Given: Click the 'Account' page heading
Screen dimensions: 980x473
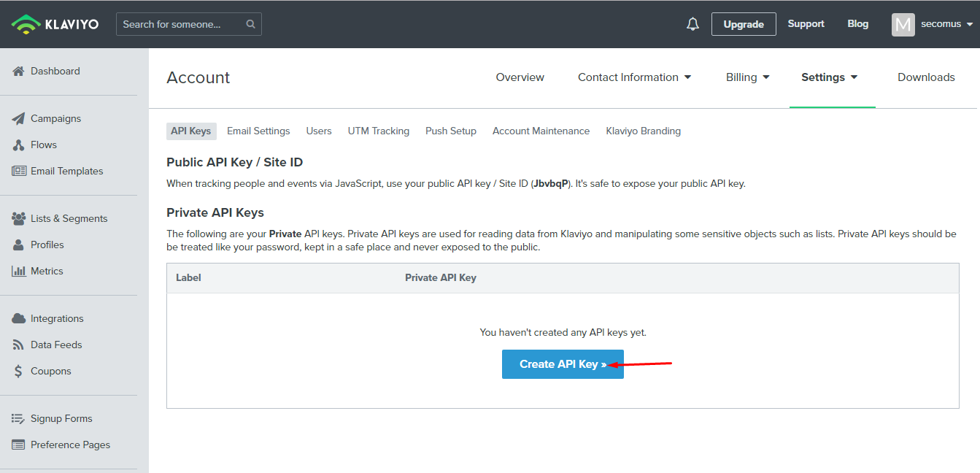Looking at the screenshot, I should [198, 77].
